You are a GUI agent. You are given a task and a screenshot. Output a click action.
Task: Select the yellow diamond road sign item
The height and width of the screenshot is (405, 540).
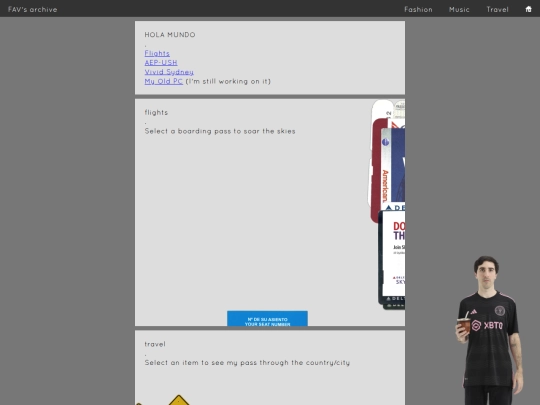179,401
